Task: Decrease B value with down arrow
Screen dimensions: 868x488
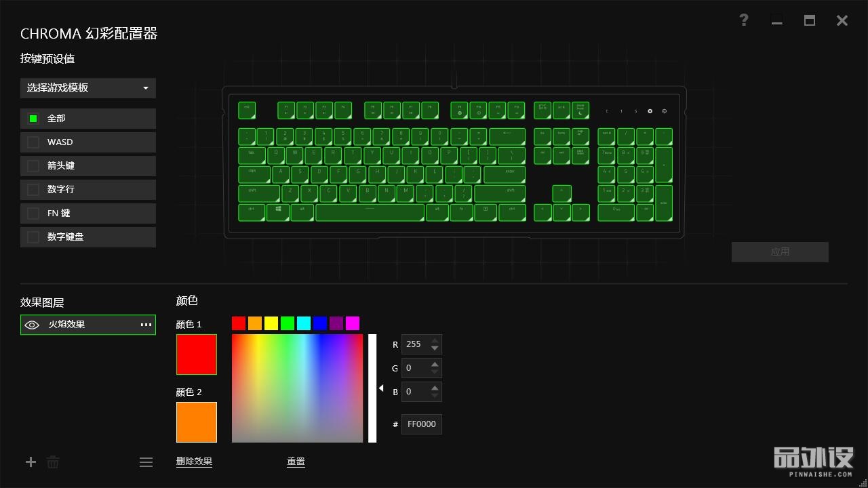Action: (435, 396)
